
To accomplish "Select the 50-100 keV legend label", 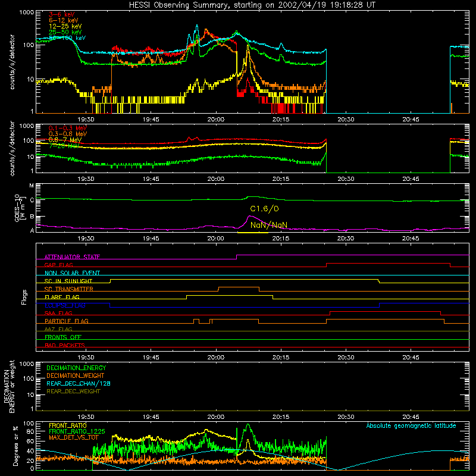I will click(x=67, y=37).
